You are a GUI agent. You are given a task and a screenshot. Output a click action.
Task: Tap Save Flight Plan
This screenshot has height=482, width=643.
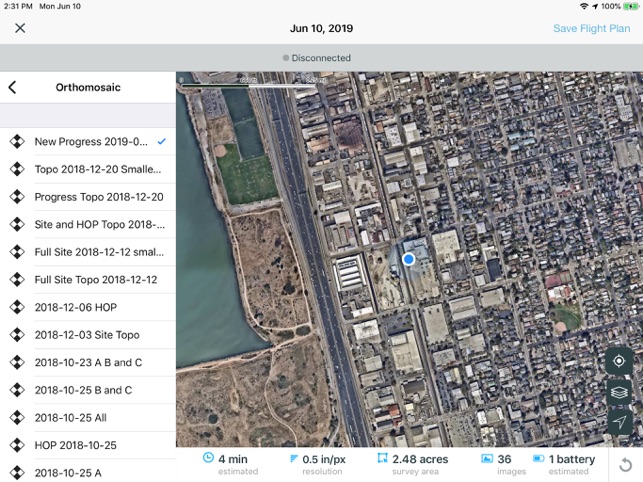click(591, 28)
